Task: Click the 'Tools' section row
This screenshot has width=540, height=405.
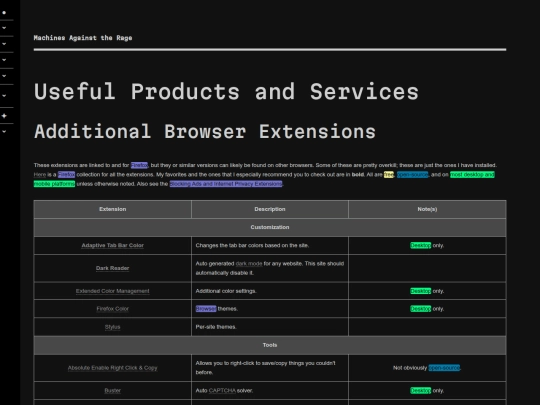Action: (x=270, y=345)
